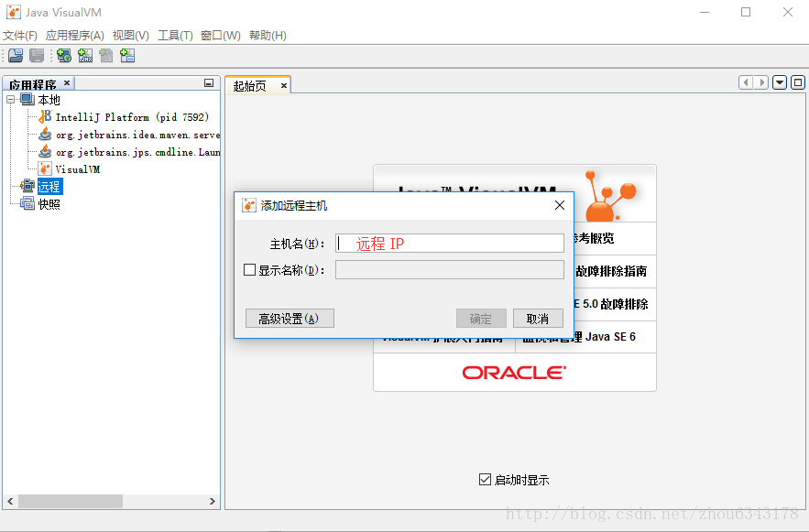Click the 主机名(H) input field
This screenshot has width=809, height=532.
click(x=449, y=244)
